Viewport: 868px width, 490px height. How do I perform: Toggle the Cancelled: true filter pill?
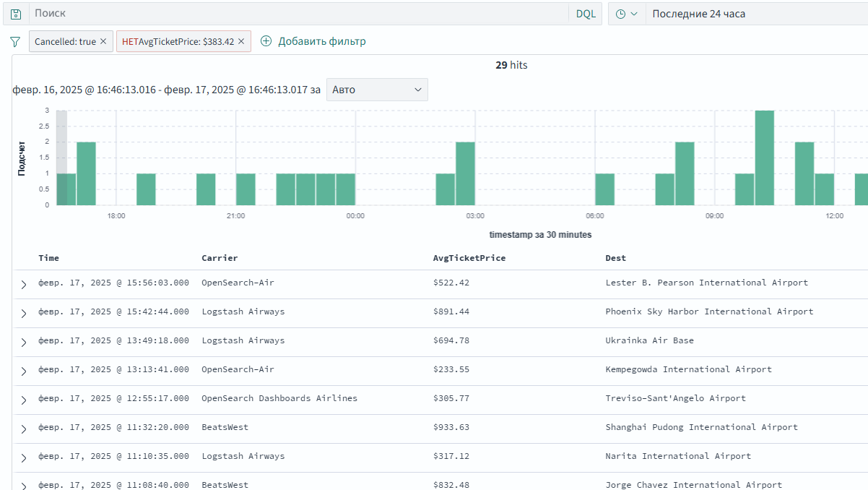pos(66,42)
